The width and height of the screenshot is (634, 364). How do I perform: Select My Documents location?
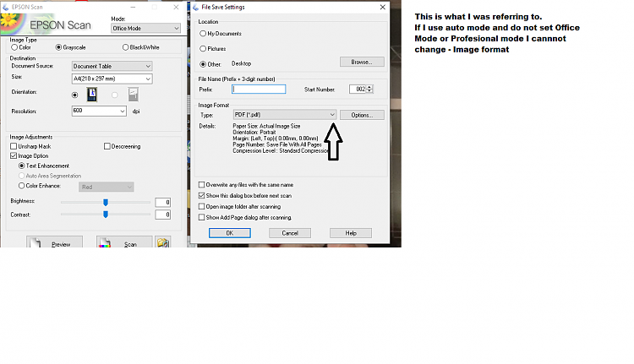[x=203, y=34]
